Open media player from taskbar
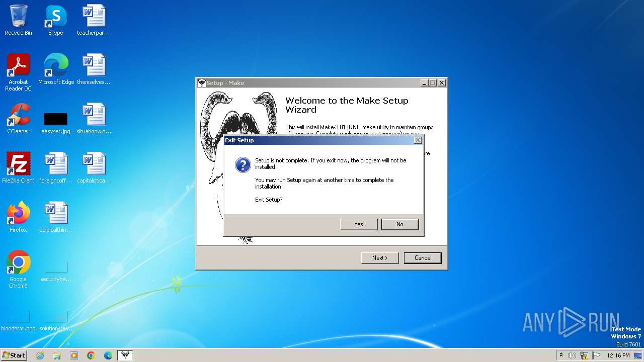Viewport: 644px width, 362px height. 74,355
